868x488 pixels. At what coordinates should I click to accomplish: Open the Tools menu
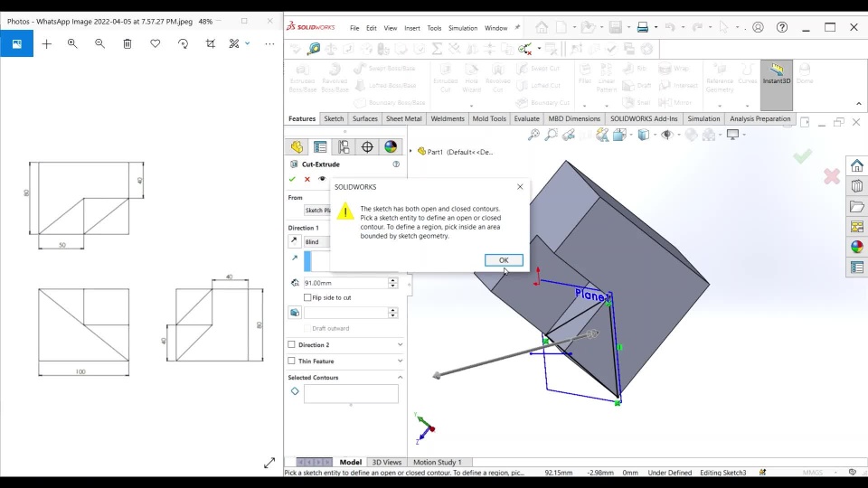point(434,28)
